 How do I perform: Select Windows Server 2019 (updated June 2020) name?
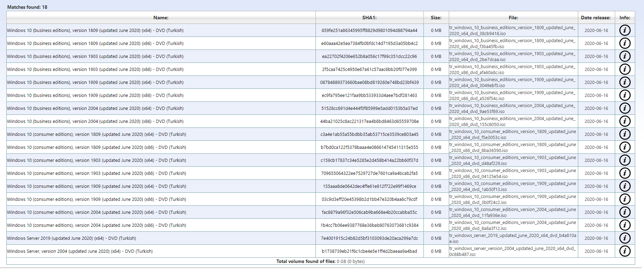pos(71,238)
